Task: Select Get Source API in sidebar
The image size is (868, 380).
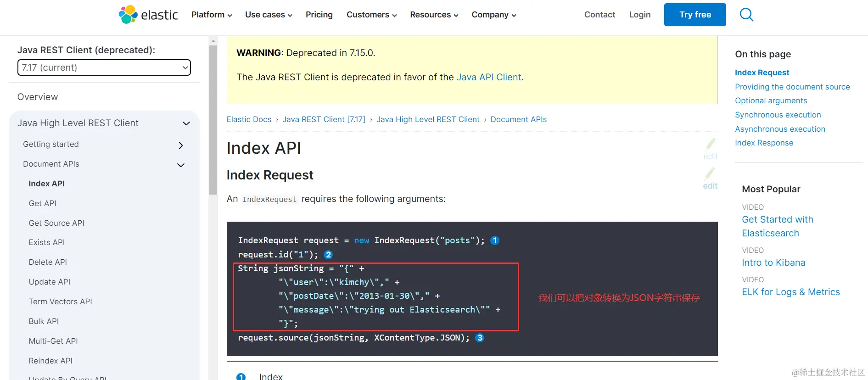Action: 56,223
